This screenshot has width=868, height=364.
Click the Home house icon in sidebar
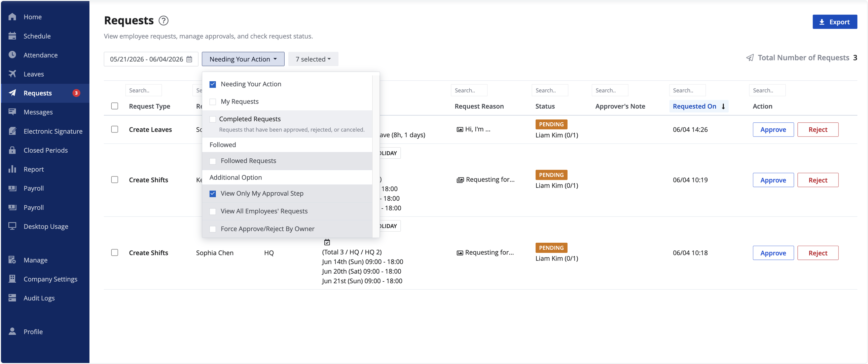[12, 16]
